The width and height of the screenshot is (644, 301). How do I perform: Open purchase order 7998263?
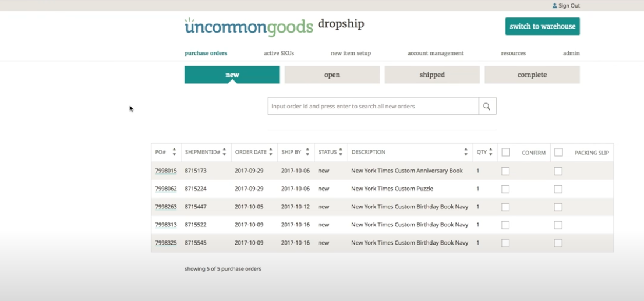(x=166, y=207)
